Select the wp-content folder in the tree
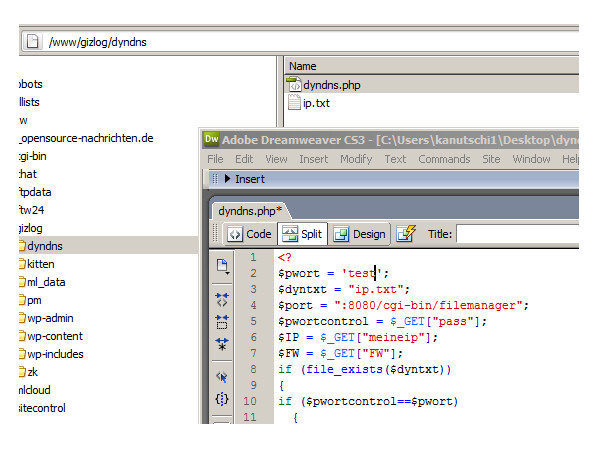 point(55,336)
